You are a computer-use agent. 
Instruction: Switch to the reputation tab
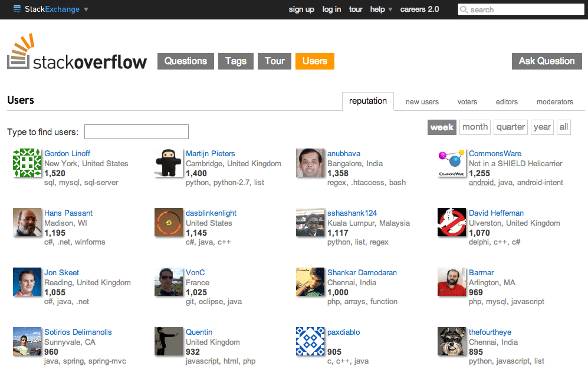tap(368, 101)
